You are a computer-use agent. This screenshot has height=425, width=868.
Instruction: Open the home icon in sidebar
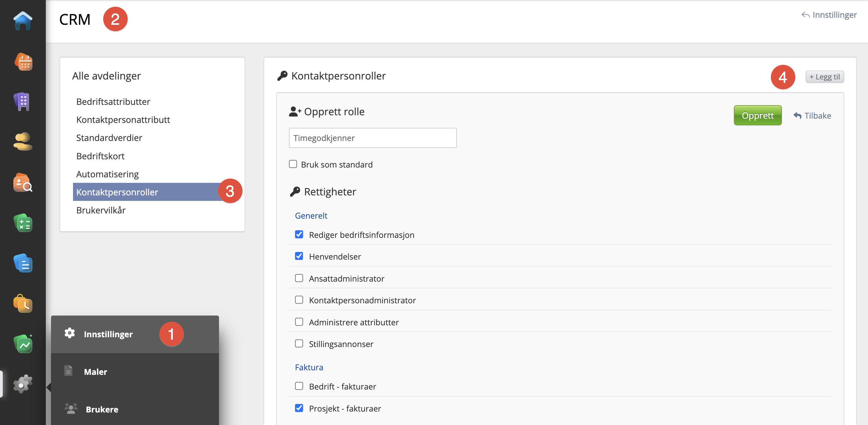[x=23, y=20]
